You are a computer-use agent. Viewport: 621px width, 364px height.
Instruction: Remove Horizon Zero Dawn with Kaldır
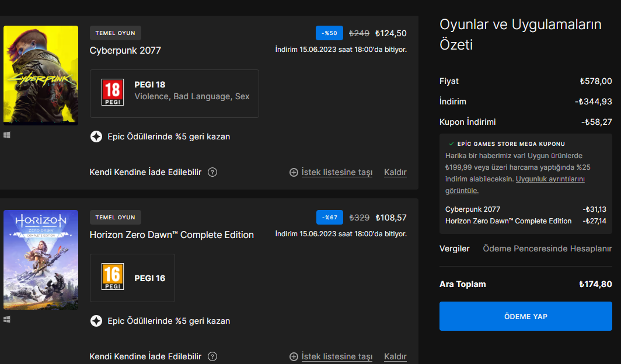(395, 357)
